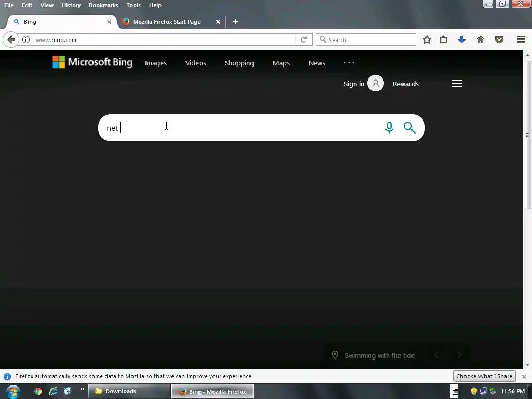The width and height of the screenshot is (532, 399).
Task: Dismiss the Firefox data notification bar
Action: (x=524, y=376)
